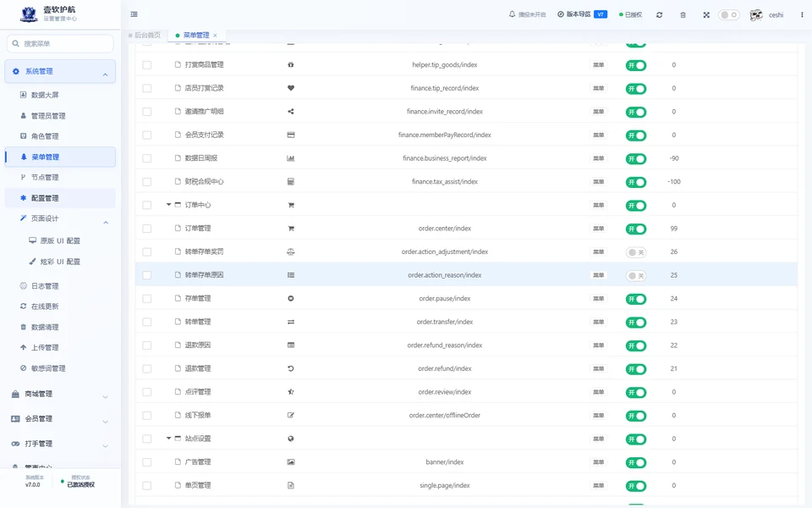Click the 在线更新 refresh icon
The height and width of the screenshot is (508, 812).
point(23,306)
